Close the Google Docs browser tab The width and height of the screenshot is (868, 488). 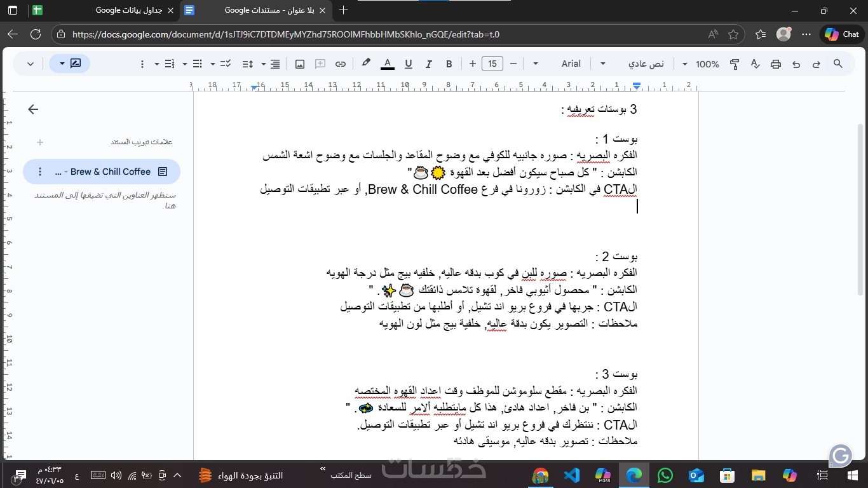322,10
